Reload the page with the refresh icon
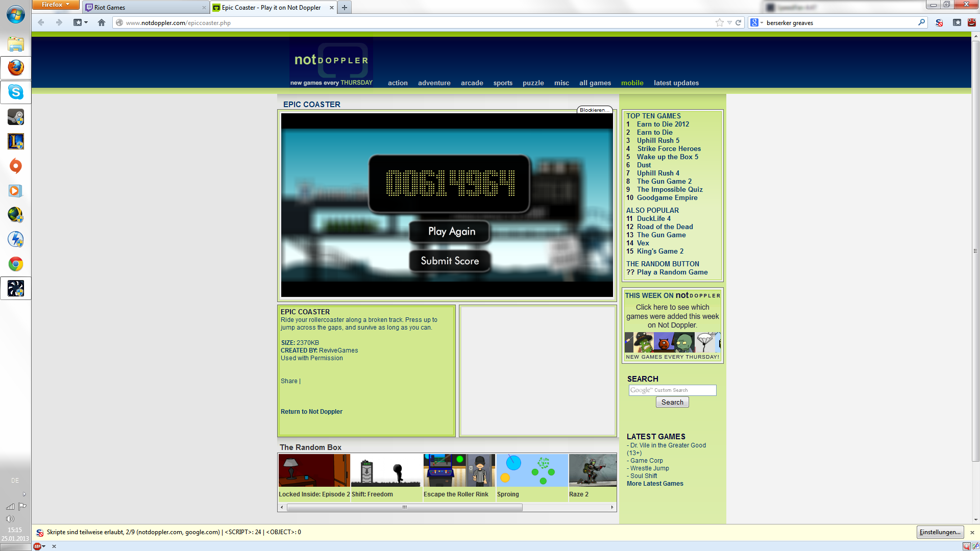The width and height of the screenshot is (980, 551). 738,22
